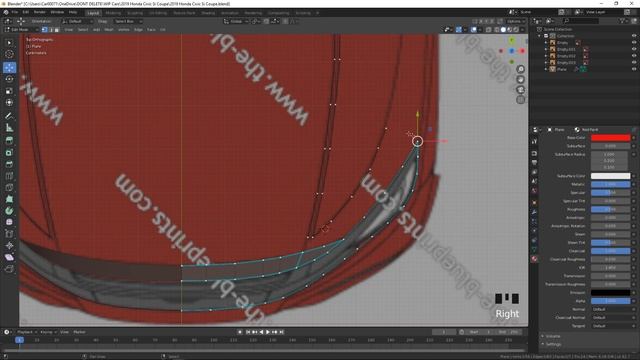Click the white Subsurface Color swatch
Screen dimensions: 640x360
coord(611,176)
